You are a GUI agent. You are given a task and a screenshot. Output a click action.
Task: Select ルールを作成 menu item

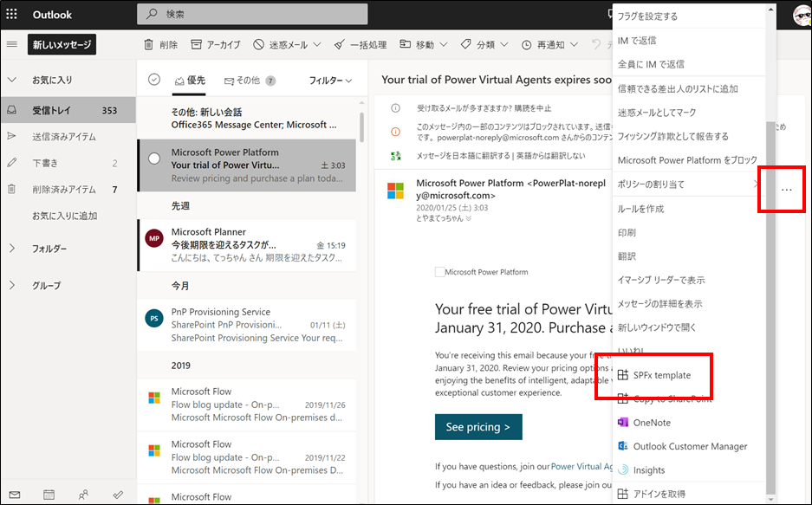coord(689,209)
